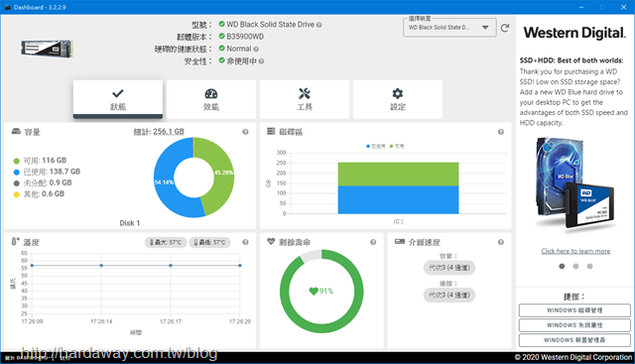The width and height of the screenshot is (635, 364).
Task: Click the 最低: 57°C temperature badge
Action: coord(209,242)
